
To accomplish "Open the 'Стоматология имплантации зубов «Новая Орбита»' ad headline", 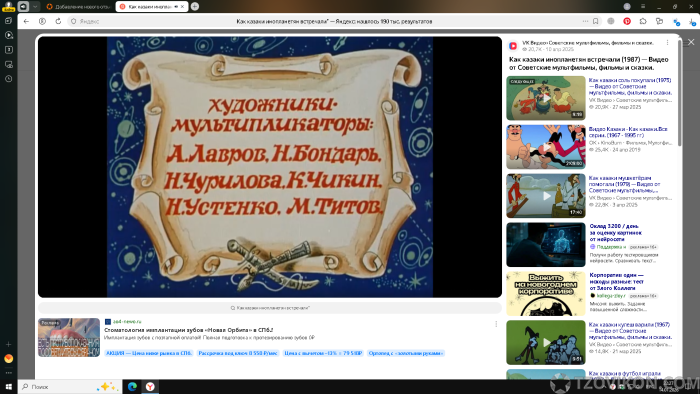I will 188,330.
